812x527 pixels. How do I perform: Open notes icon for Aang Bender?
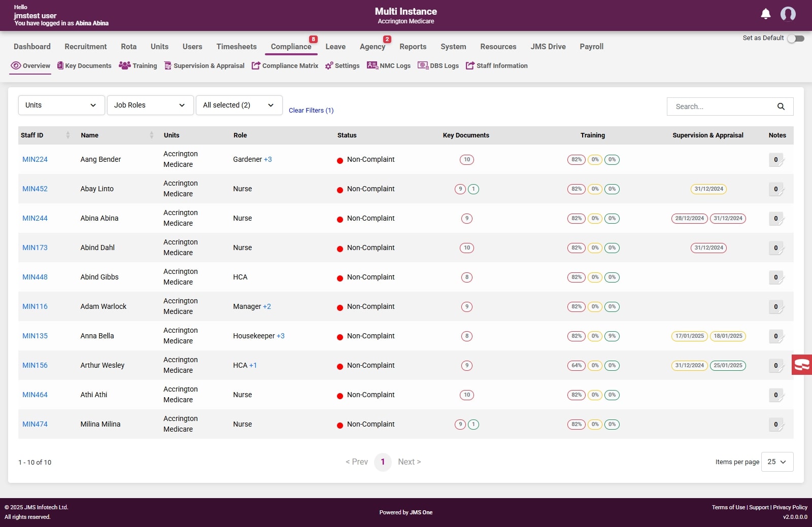[x=776, y=160]
